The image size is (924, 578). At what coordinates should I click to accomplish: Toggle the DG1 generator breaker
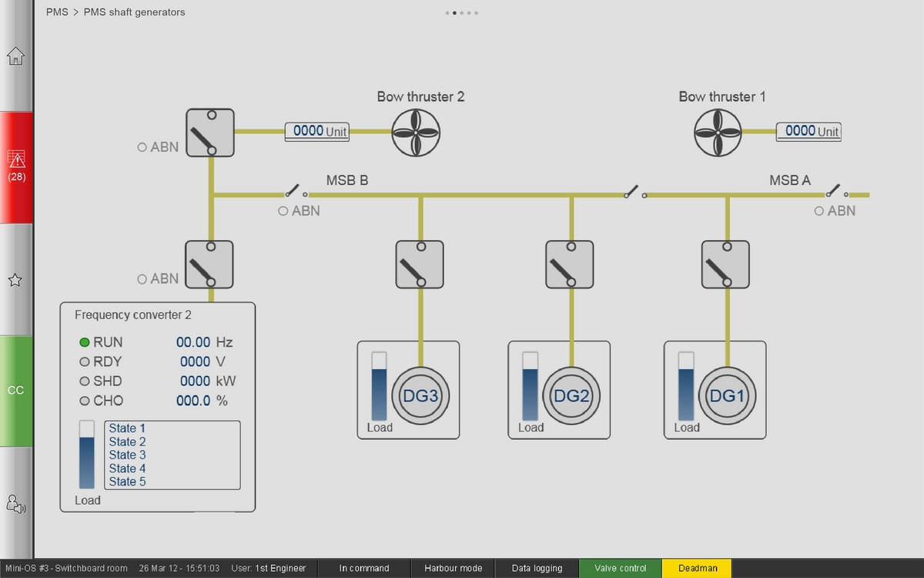726,264
